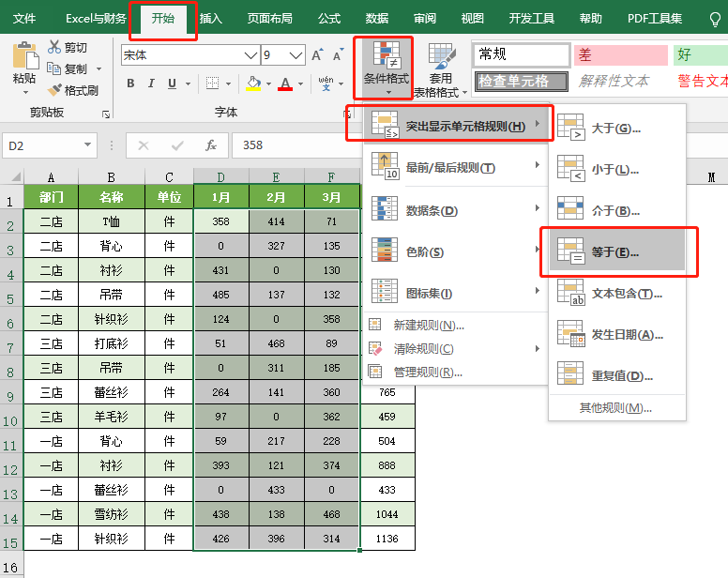The height and width of the screenshot is (578, 728).
Task: Select the 发生日期 date occurring rule
Action: pyautogui.click(x=617, y=334)
